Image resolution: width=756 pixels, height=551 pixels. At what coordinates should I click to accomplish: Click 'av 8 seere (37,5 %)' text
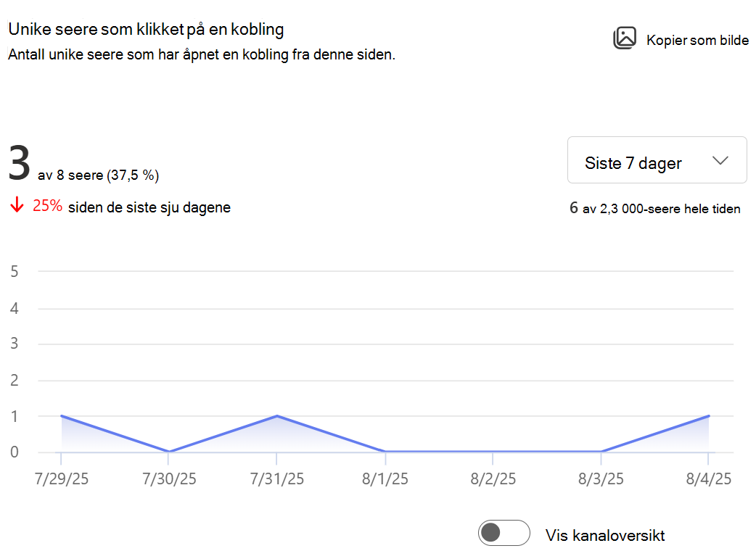(x=99, y=175)
